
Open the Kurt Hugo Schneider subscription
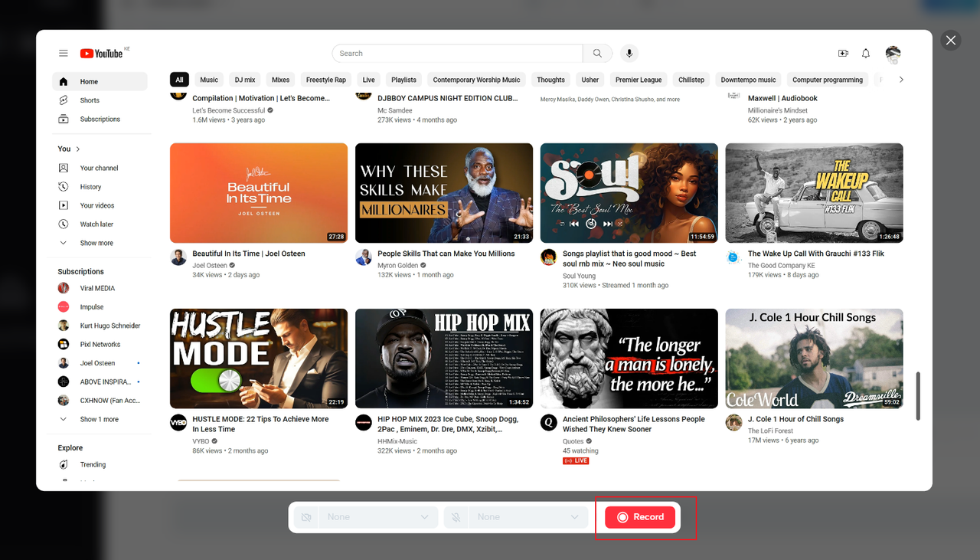(x=100, y=326)
